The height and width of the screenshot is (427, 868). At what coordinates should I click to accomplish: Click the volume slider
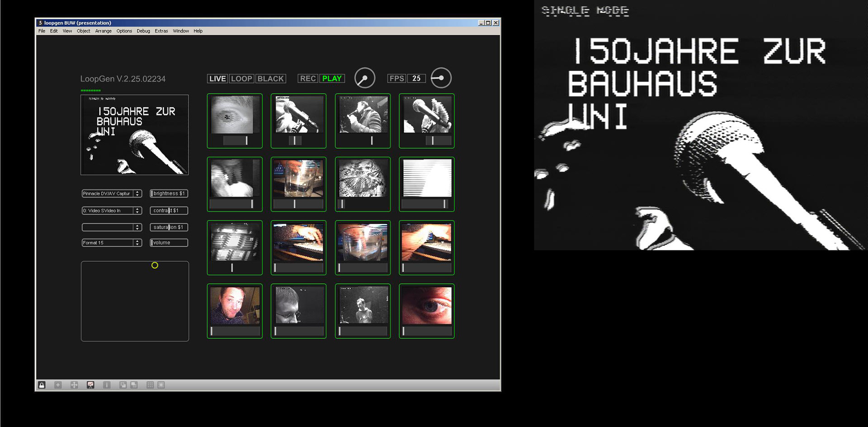click(x=169, y=243)
